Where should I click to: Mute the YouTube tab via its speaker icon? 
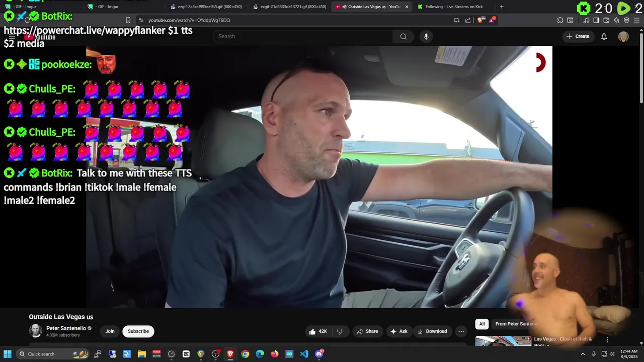pos(345,7)
